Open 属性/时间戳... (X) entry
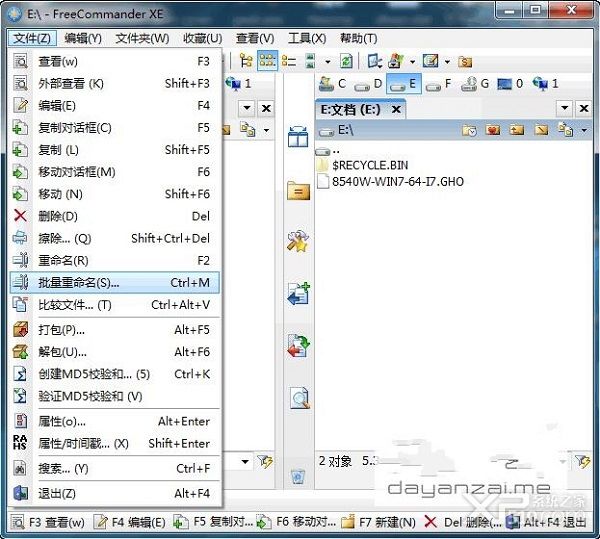600x539 pixels. tap(115, 444)
